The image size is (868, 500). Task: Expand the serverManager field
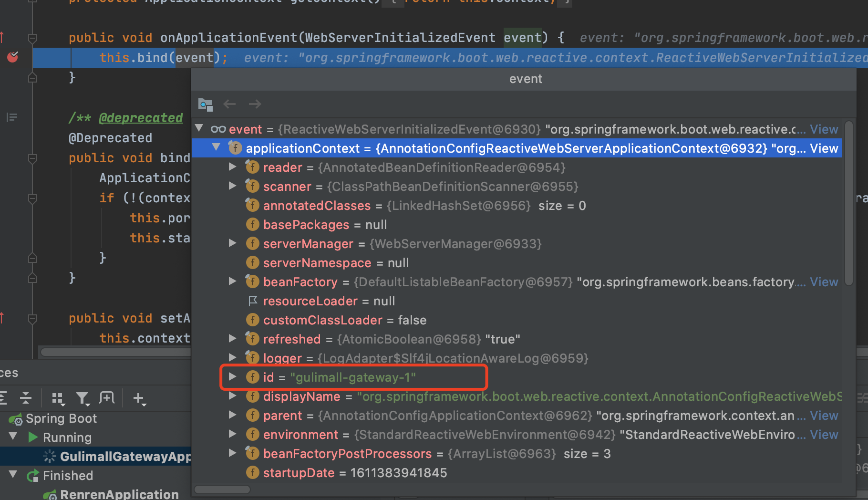click(x=233, y=243)
